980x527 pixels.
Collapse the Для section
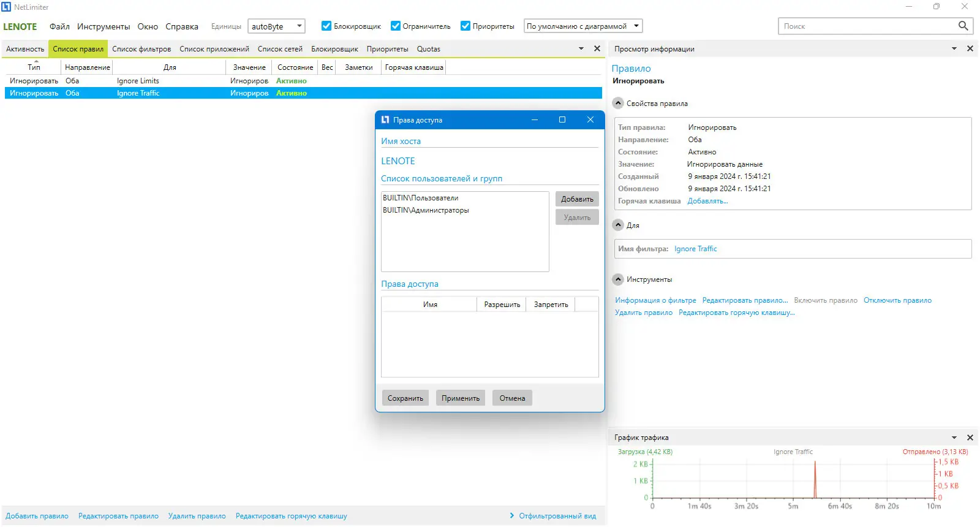618,225
